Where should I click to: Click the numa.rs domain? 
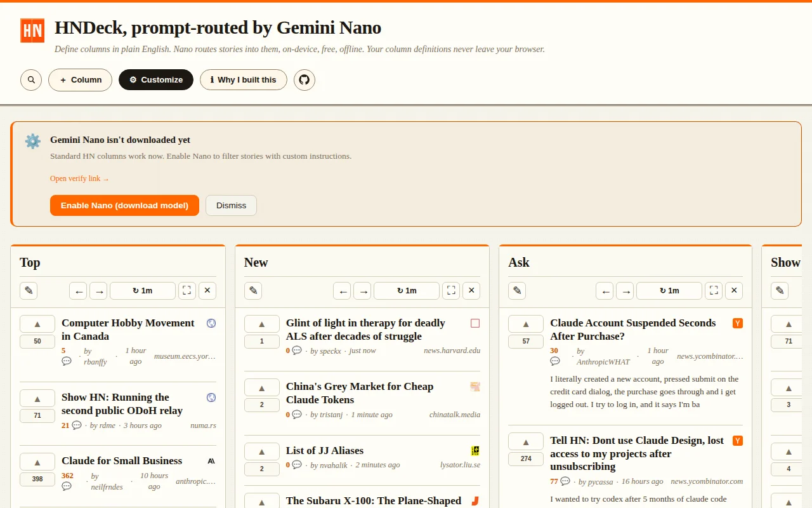pyautogui.click(x=204, y=425)
